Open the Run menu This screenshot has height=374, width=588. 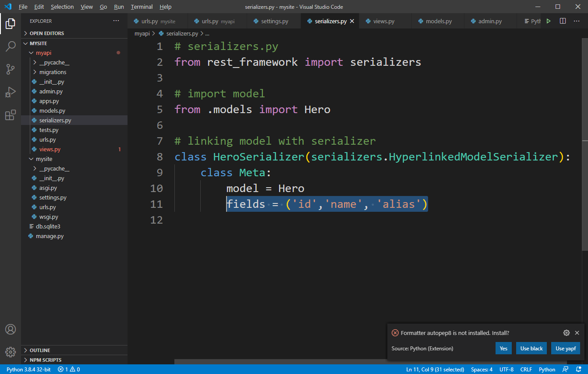[x=119, y=7]
